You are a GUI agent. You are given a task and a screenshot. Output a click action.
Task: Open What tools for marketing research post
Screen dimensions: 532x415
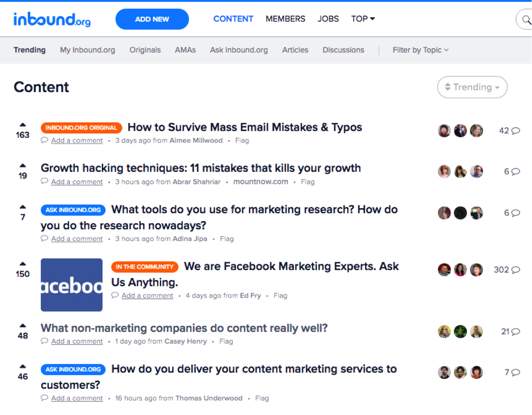(x=219, y=218)
